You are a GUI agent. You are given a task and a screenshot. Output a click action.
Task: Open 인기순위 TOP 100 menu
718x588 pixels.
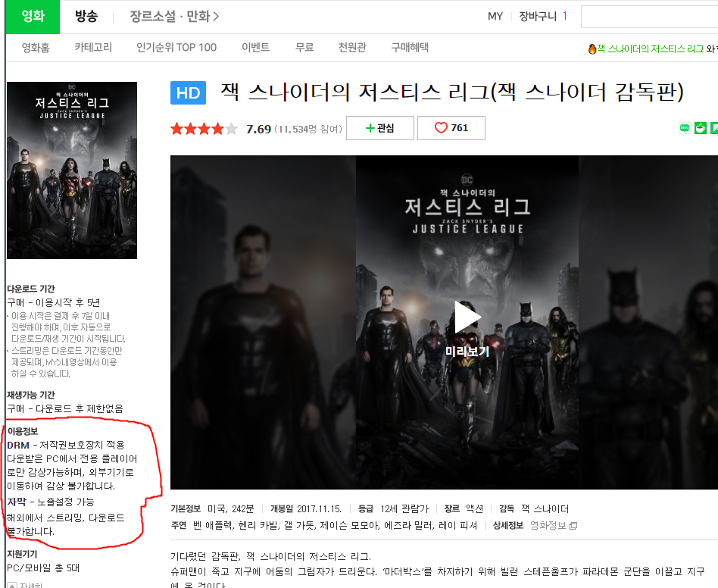pos(176,47)
